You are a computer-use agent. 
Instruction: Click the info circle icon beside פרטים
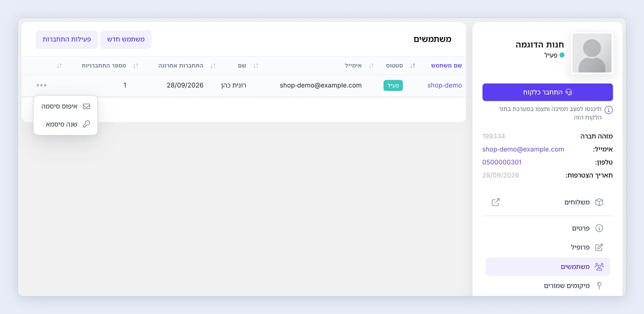point(599,228)
